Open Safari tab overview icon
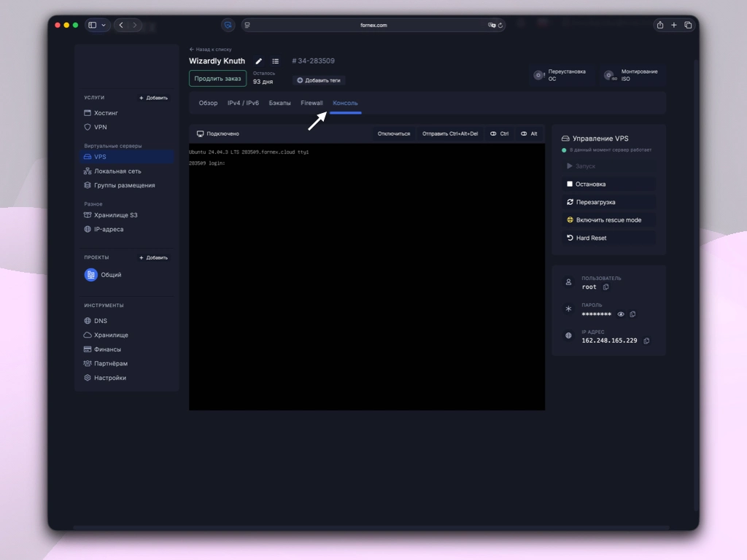 coord(688,25)
